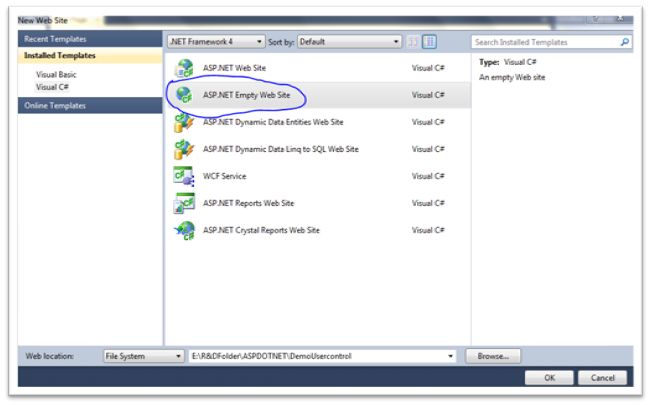The height and width of the screenshot is (405, 650).
Task: Open Recent Templates section
Action: [90, 39]
